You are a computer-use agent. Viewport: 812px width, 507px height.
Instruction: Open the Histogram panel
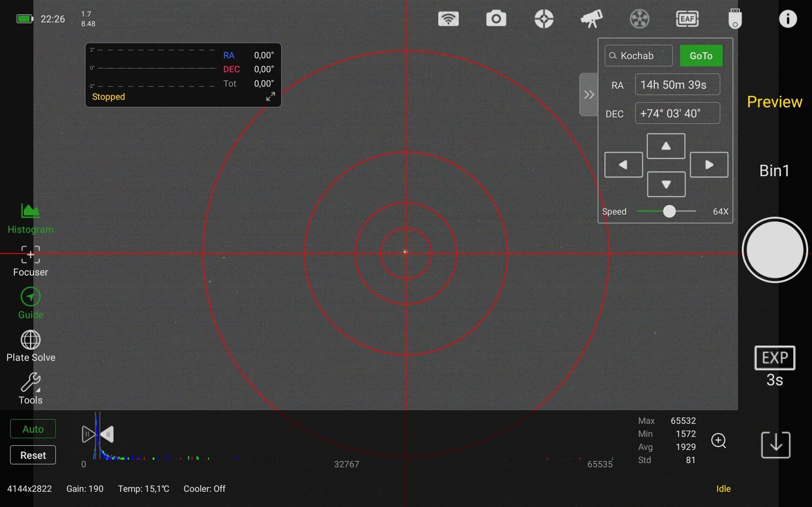tap(30, 216)
